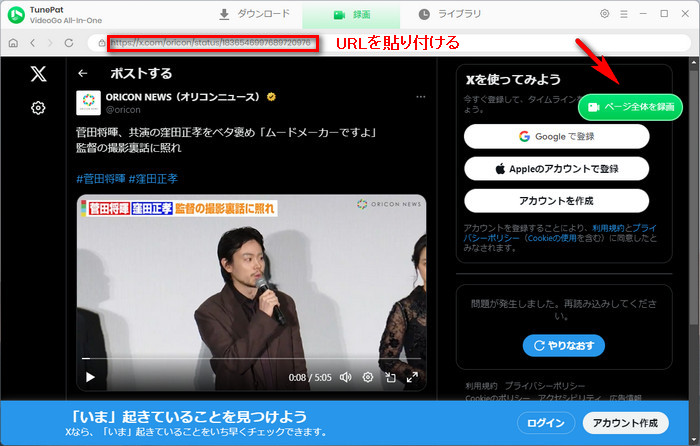Enter fullscreen on the video
Screen dimensions: 700x446
click(x=412, y=377)
